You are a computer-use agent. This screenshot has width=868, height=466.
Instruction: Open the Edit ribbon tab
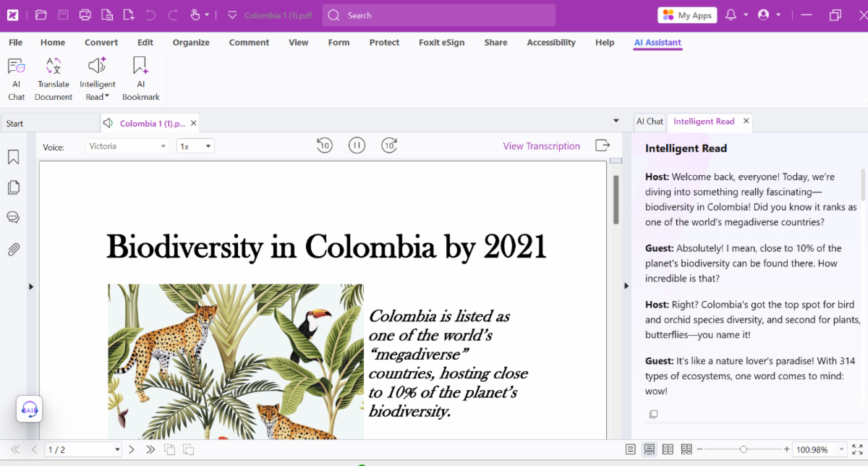145,43
